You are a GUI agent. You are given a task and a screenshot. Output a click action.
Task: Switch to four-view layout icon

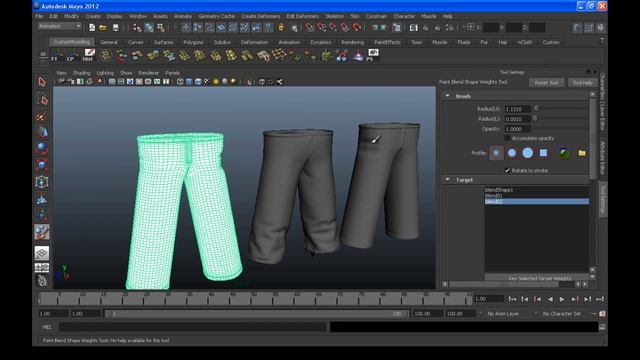tap(42, 268)
